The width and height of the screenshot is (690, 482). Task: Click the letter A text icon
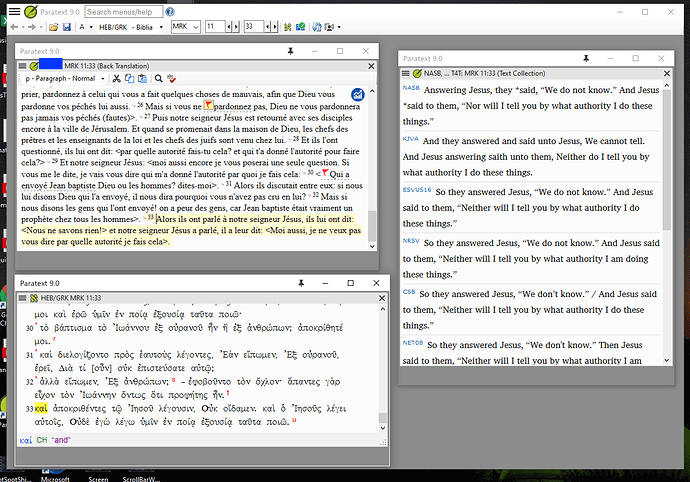tap(82, 27)
